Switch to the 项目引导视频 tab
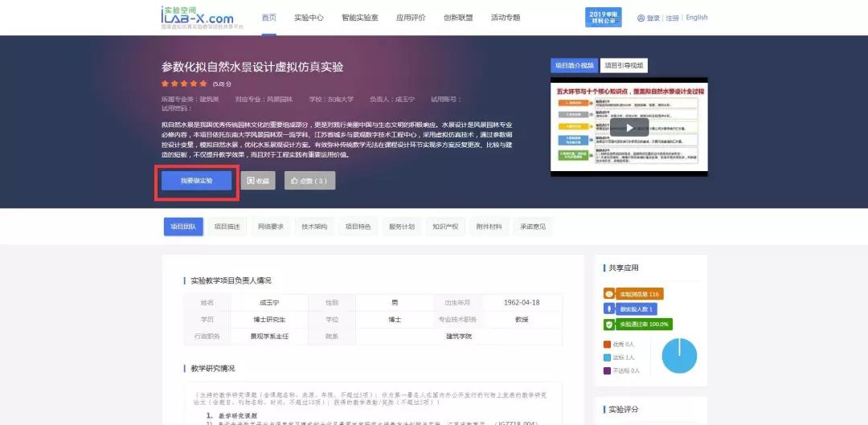This screenshot has width=868, height=425. click(624, 65)
